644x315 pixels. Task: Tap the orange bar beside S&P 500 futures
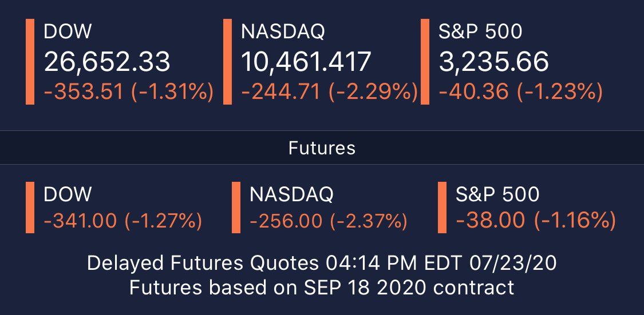coord(442,207)
